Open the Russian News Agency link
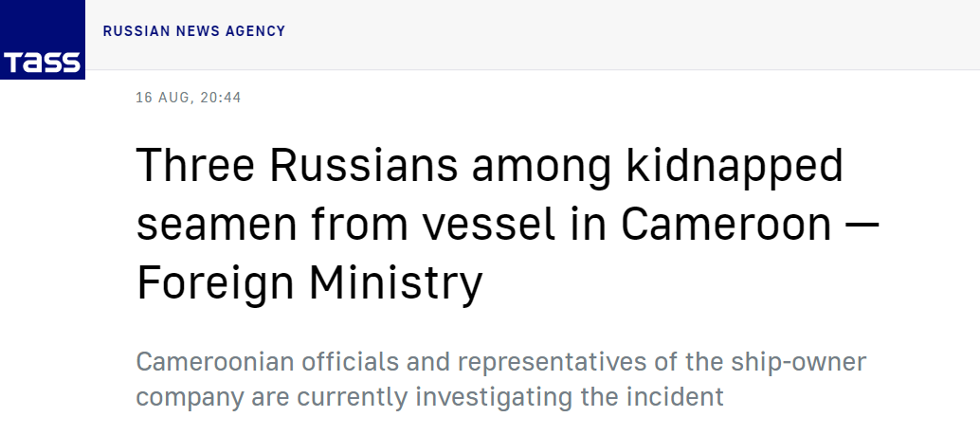Screen dimensions: 980x435 193,31
